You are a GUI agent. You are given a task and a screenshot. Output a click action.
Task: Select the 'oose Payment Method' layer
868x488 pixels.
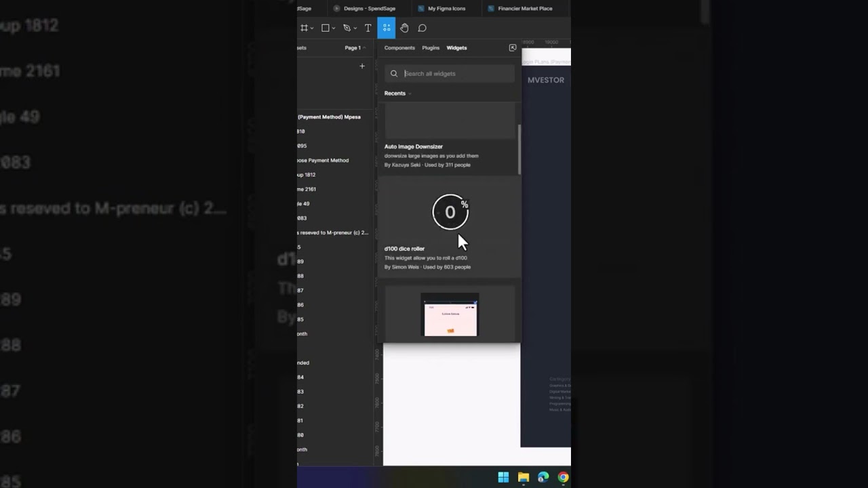[x=323, y=161]
